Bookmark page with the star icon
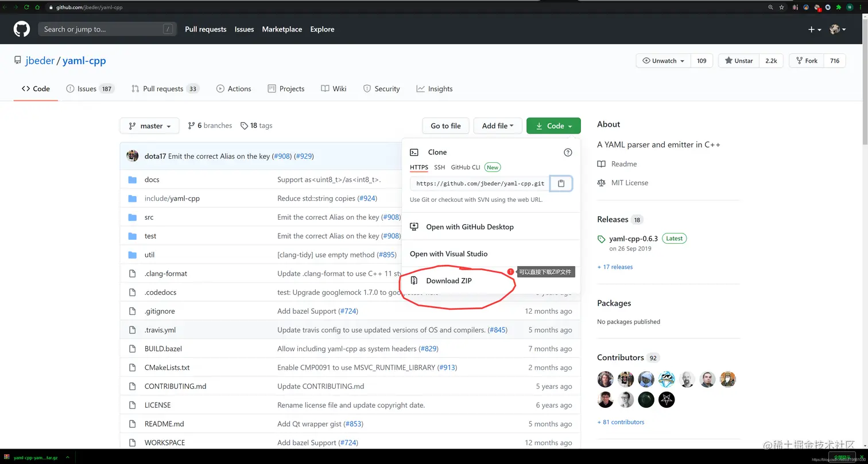The width and height of the screenshot is (868, 464). click(x=781, y=7)
